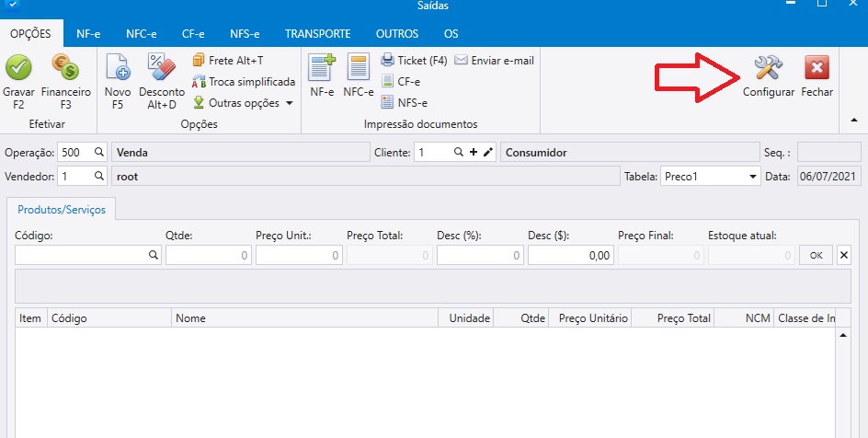The image size is (868, 438).
Task: Sort table by Código column header
Action: coord(109,317)
